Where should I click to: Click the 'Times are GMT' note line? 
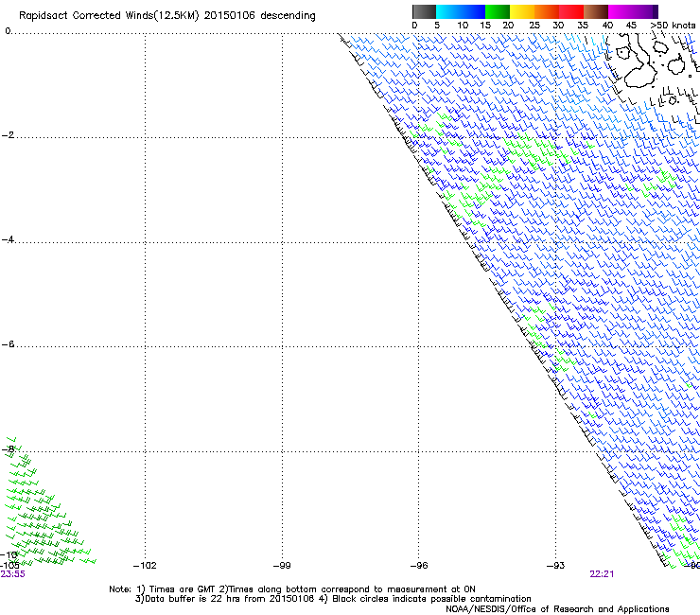[292, 589]
